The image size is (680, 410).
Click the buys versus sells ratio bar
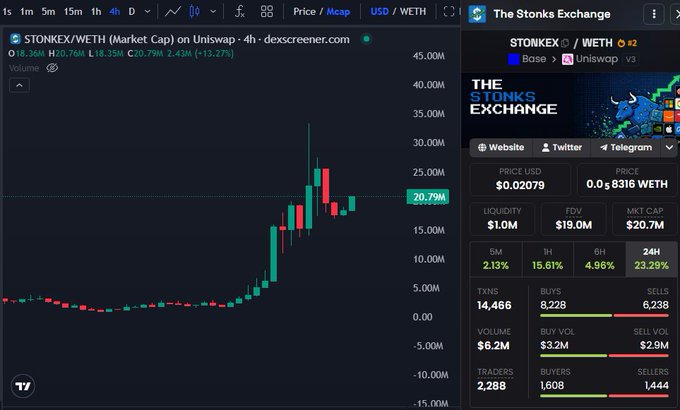604,315
